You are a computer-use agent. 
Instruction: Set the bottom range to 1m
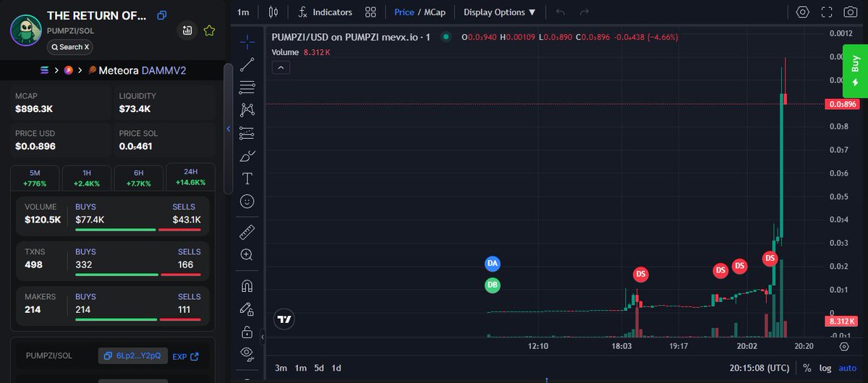coord(300,368)
